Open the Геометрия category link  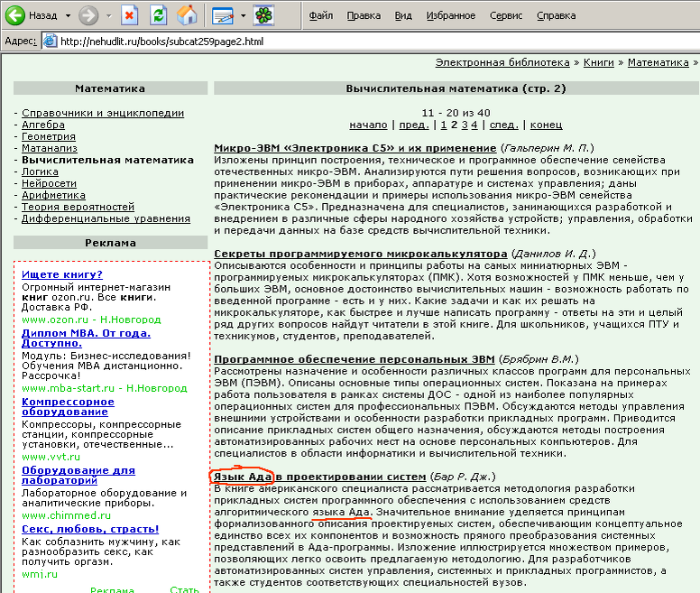click(x=49, y=136)
